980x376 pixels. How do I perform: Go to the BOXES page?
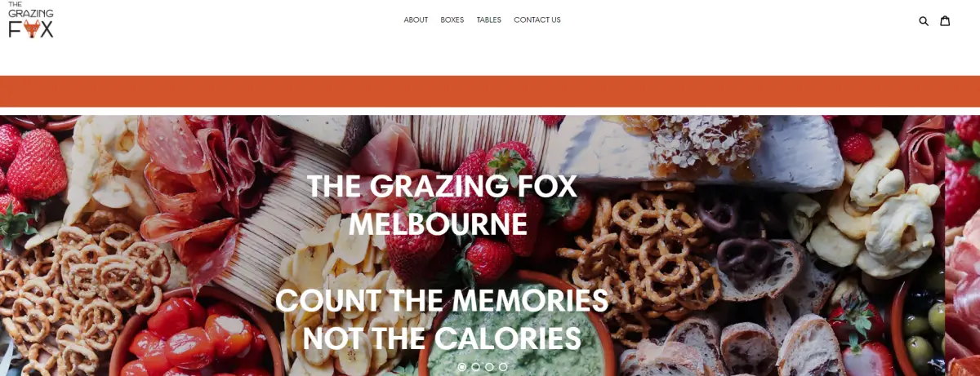(x=452, y=20)
